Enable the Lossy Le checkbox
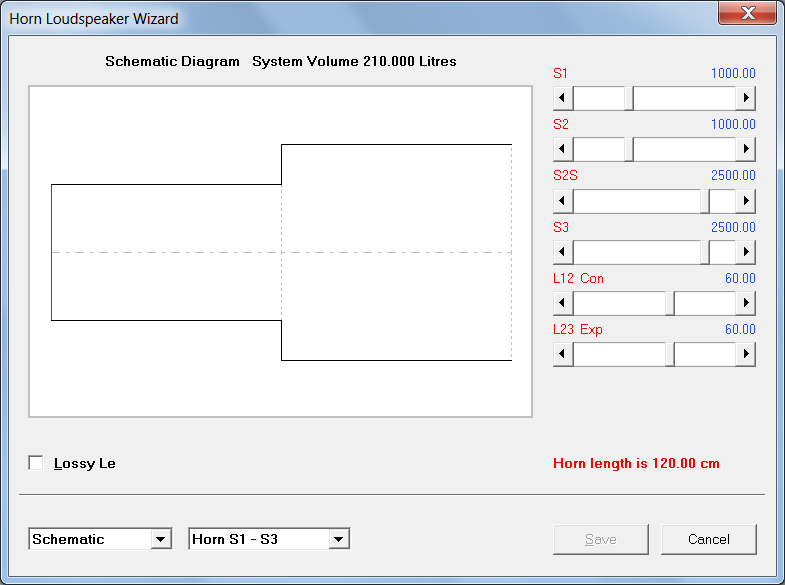The width and height of the screenshot is (785, 585). (36, 463)
